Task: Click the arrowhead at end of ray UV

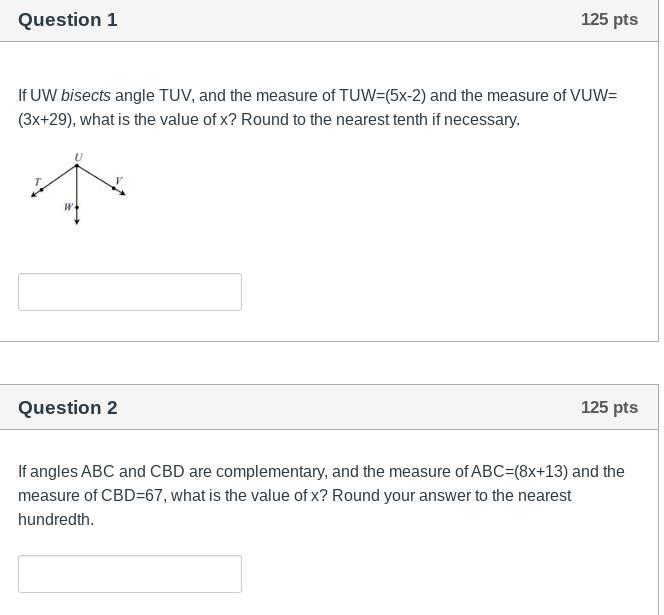Action: (122, 192)
